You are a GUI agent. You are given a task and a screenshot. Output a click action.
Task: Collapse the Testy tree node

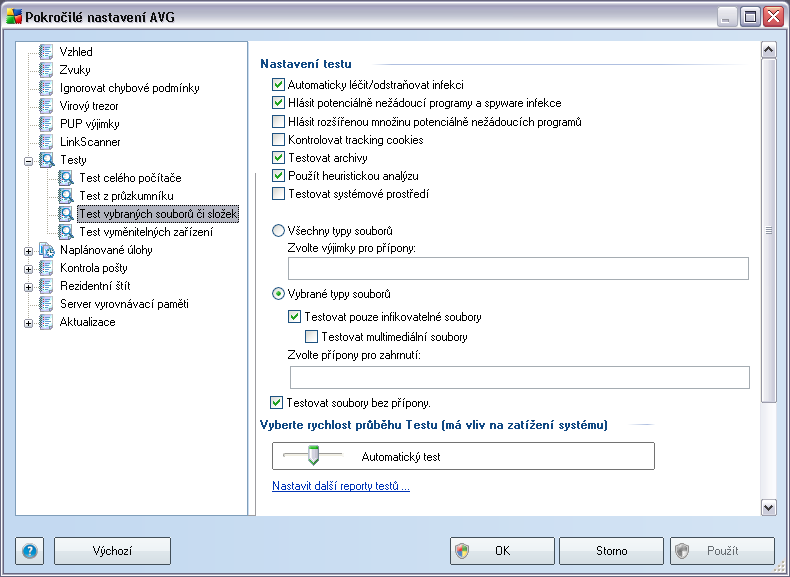tap(29, 162)
